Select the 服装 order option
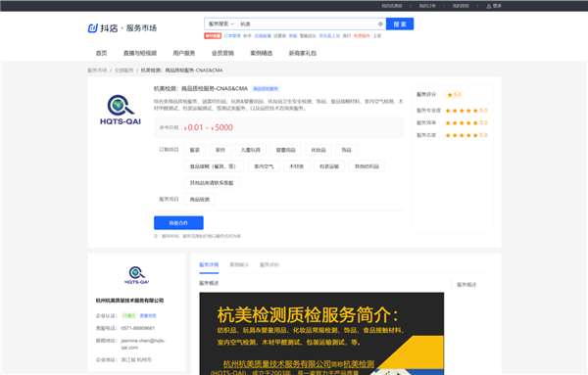The height and width of the screenshot is (375, 588). pos(195,150)
